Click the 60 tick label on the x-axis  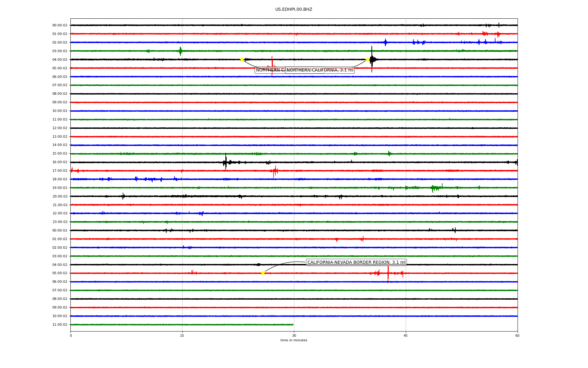point(517,335)
